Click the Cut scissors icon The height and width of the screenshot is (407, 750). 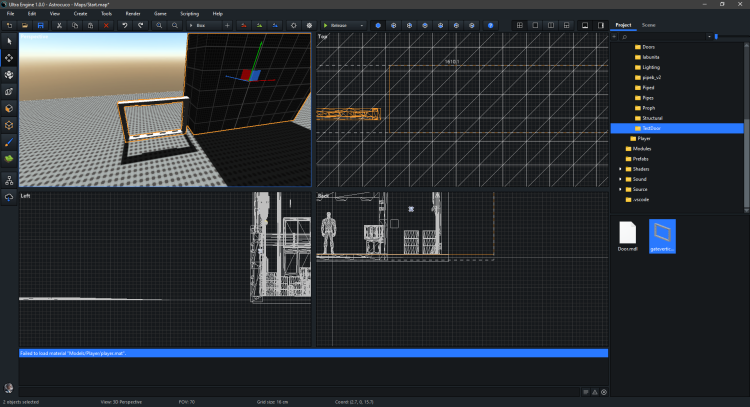tap(57, 24)
